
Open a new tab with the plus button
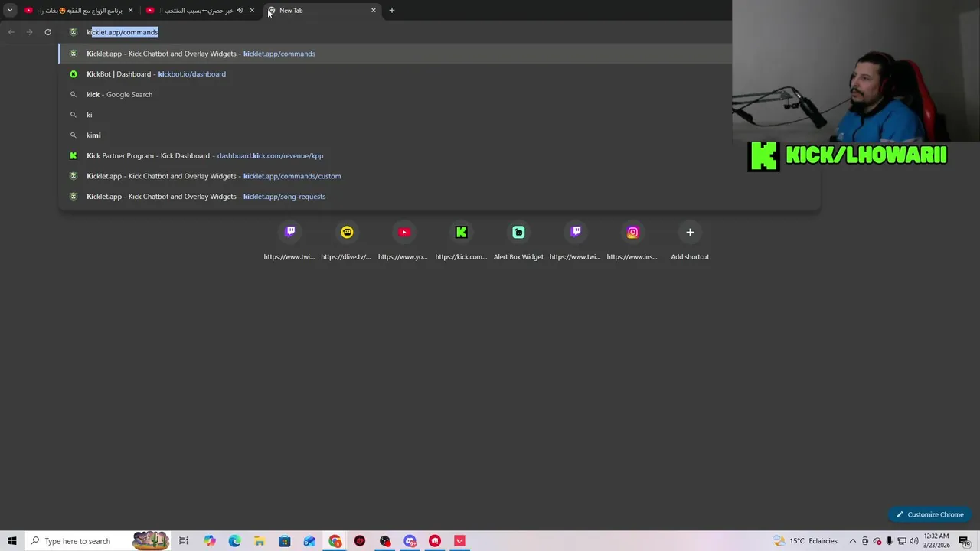(392, 11)
